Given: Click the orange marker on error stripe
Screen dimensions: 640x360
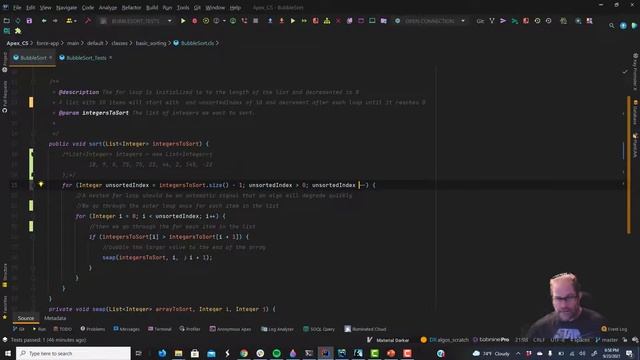Looking at the screenshot, I should tap(629, 165).
